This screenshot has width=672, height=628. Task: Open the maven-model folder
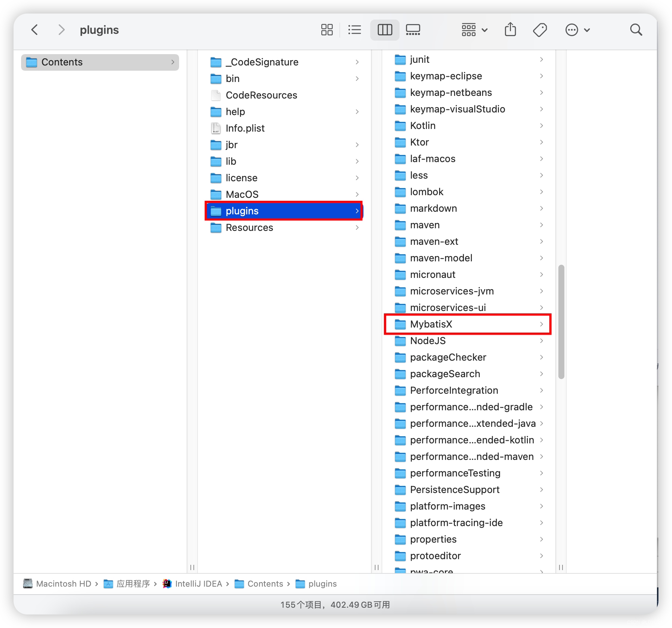click(469, 258)
